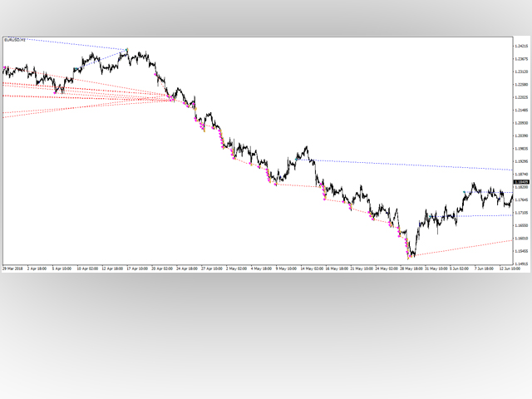Viewport: 532px width, 399px height.
Task: Click the 9 May 10:00 time label
Action: [286, 268]
